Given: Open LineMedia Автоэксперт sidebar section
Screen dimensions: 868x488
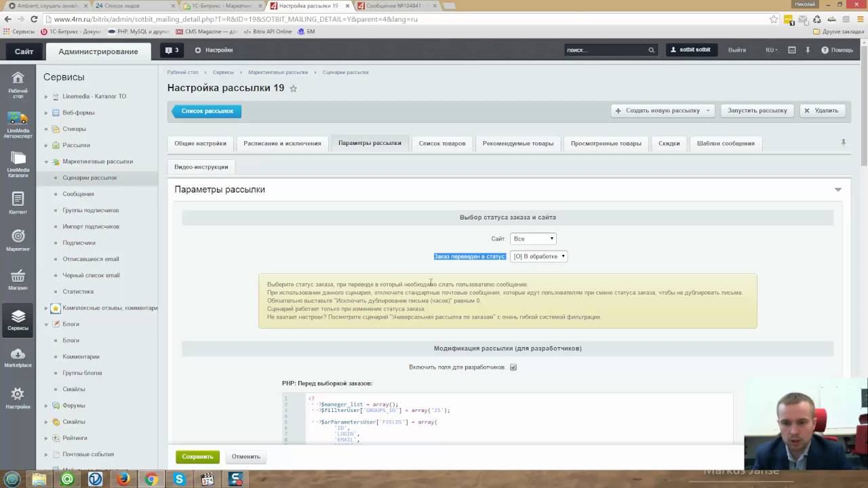Looking at the screenshot, I should point(18,125).
